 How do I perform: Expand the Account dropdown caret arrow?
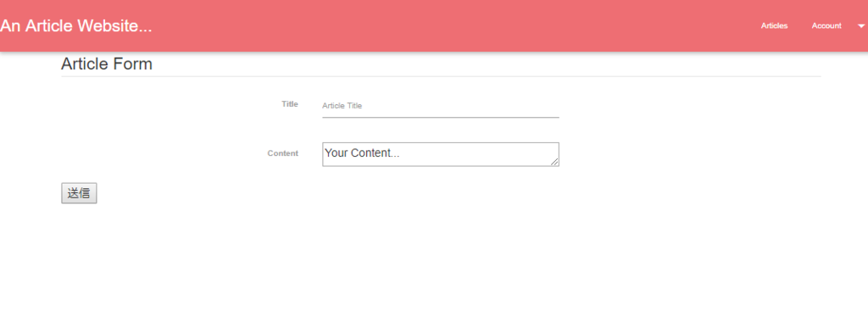(861, 26)
